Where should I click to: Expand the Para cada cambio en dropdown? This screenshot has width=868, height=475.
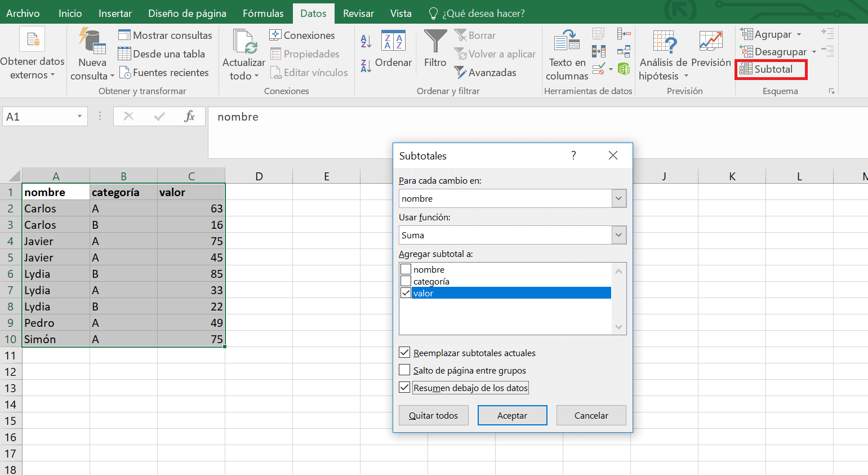tap(618, 198)
